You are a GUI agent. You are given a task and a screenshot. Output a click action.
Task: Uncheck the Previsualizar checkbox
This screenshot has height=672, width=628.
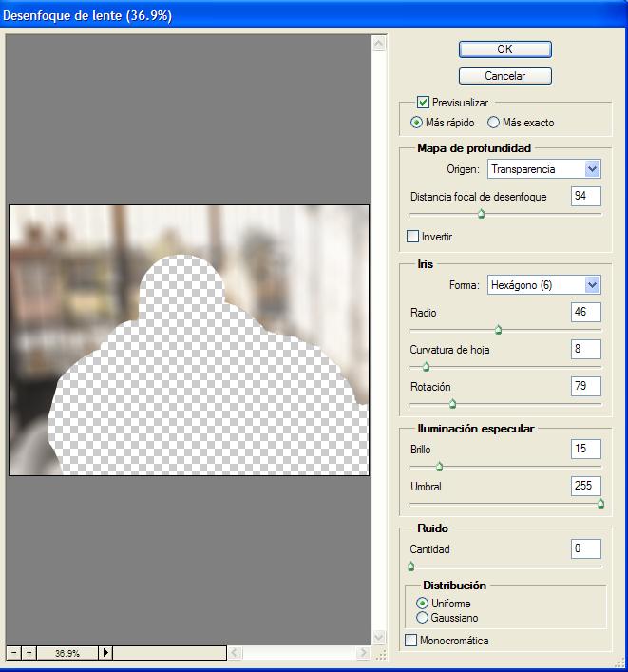click(424, 102)
